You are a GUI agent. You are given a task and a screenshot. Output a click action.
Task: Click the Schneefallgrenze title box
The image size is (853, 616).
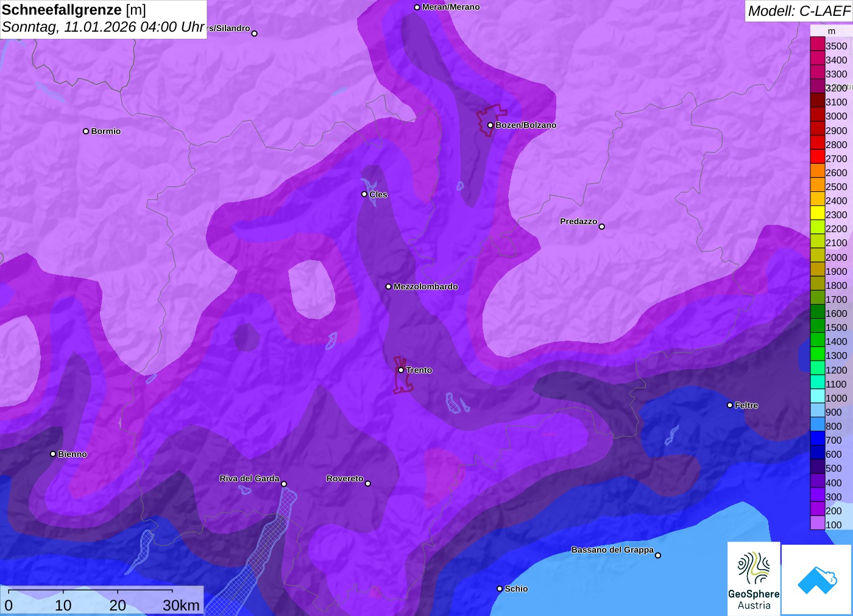click(x=103, y=19)
